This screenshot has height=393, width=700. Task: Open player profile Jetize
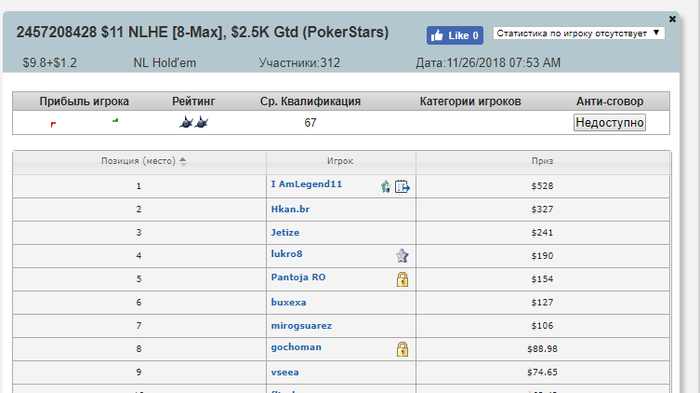[x=285, y=232]
